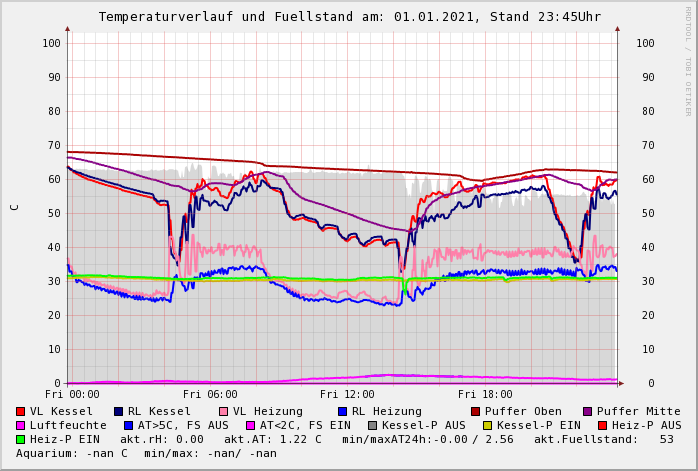Viewport: 698px width, 471px height.
Task: Click the Fri 12:00 time axis label
Action: [x=347, y=395]
